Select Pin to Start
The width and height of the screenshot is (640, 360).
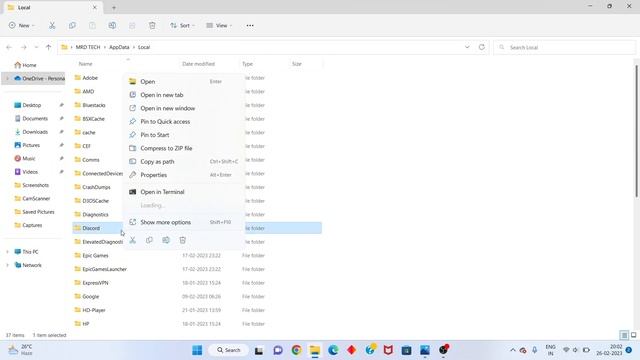[x=184, y=135]
